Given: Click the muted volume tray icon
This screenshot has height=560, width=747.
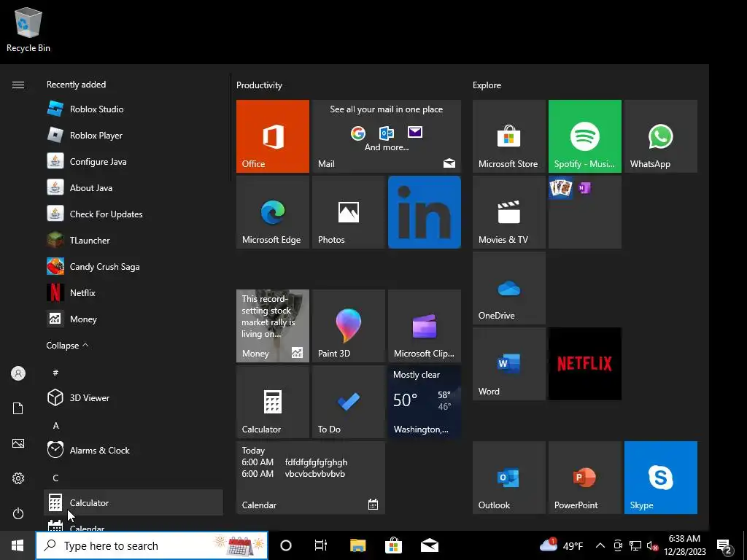Looking at the screenshot, I should (652, 545).
